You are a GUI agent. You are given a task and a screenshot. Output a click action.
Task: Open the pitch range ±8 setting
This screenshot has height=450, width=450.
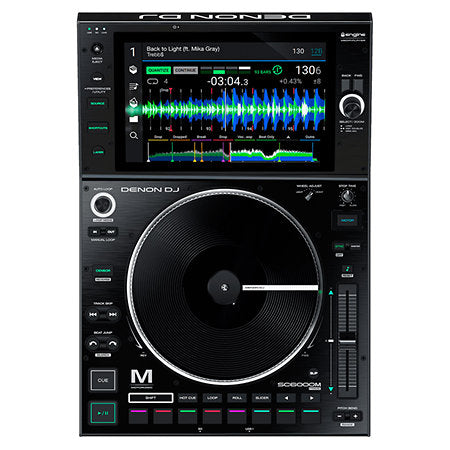(317, 81)
